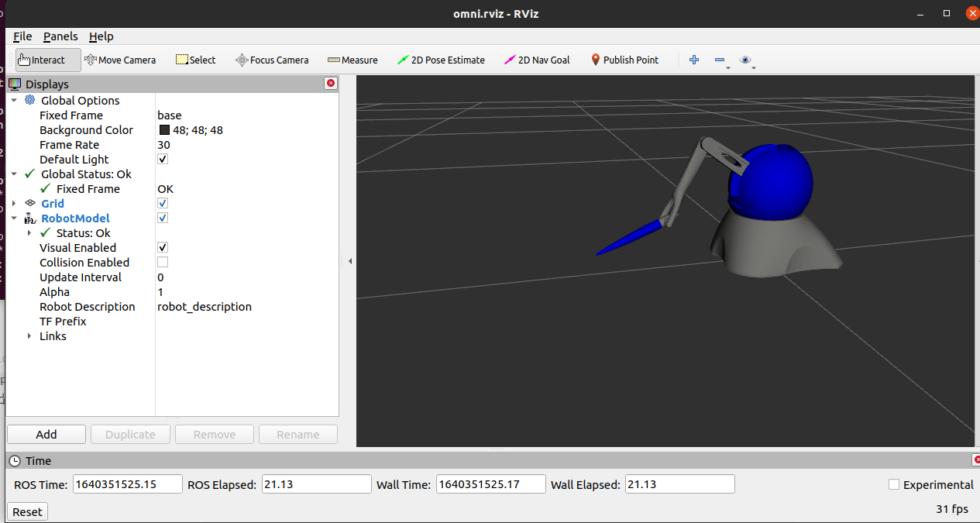980x523 pixels.
Task: Choose the Select tool in the toolbar
Action: [195, 60]
